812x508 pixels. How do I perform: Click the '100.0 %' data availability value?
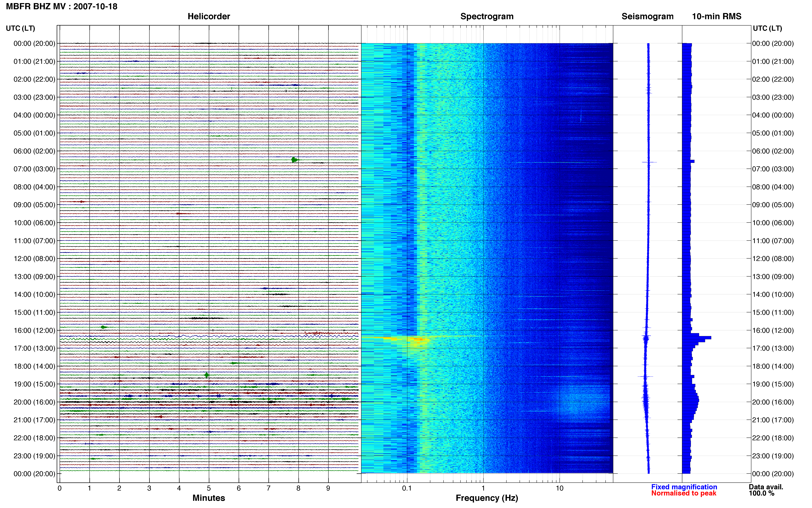coord(761,493)
